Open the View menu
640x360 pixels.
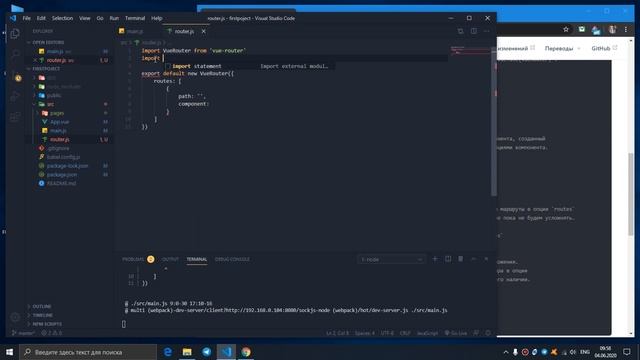[84, 18]
